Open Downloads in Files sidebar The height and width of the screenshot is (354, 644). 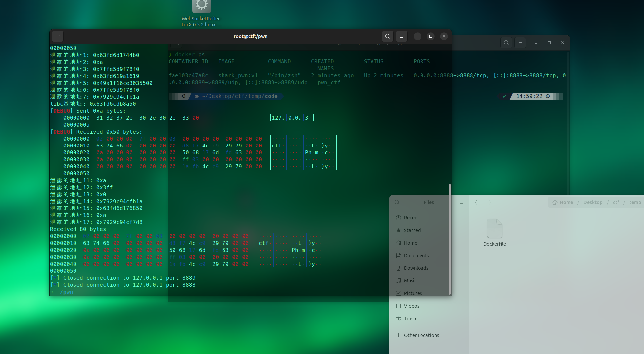429,268
